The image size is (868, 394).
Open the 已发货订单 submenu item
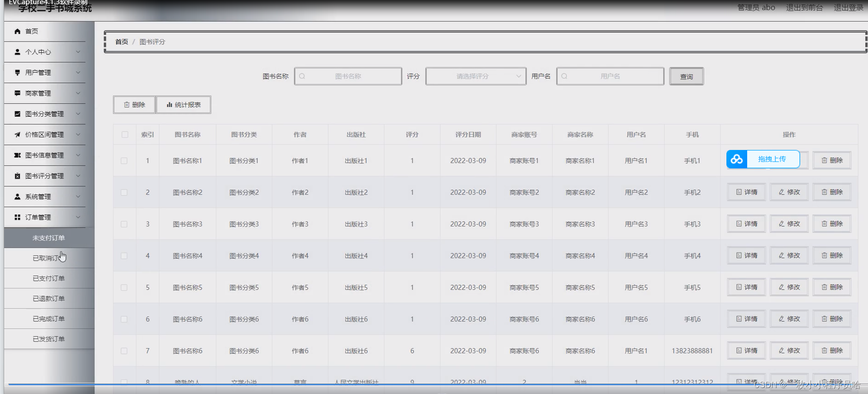coord(49,339)
